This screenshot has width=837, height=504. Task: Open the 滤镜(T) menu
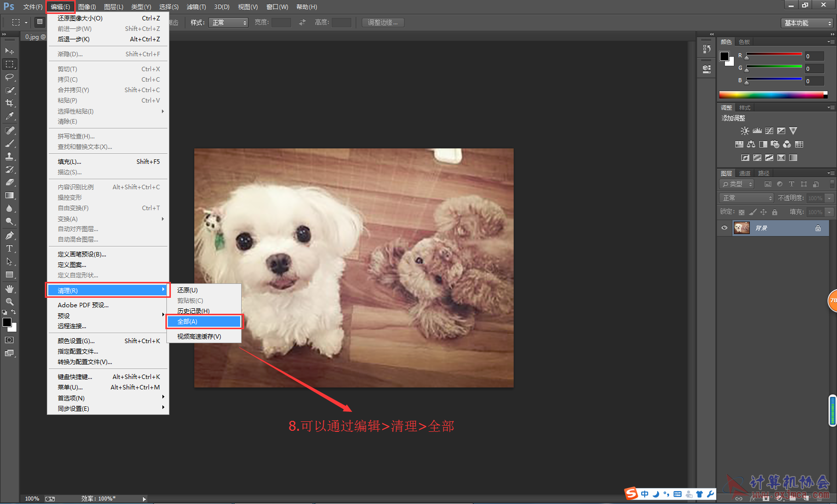point(196,7)
